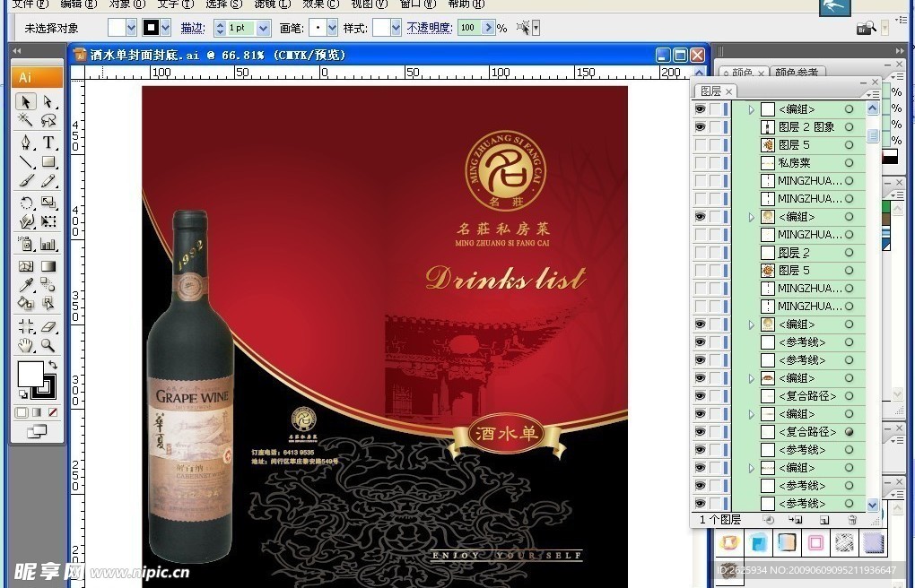
Task: Reset default fill and stroke small icon
Action: click(22, 395)
